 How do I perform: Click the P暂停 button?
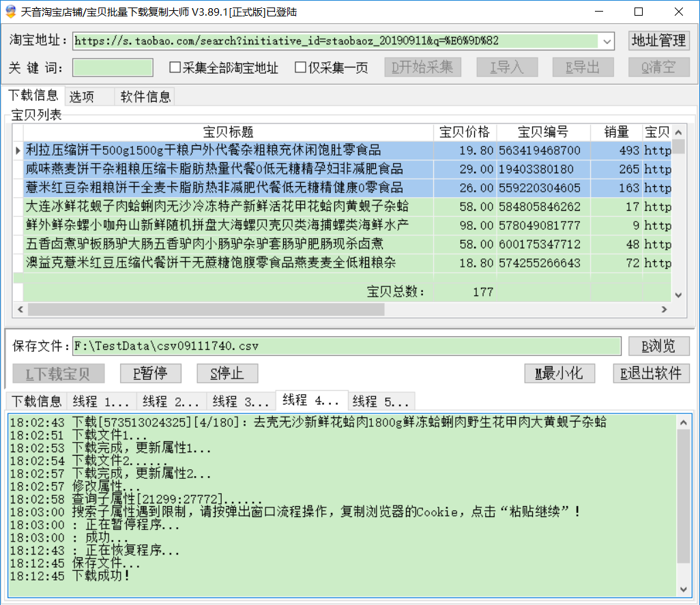tap(149, 373)
